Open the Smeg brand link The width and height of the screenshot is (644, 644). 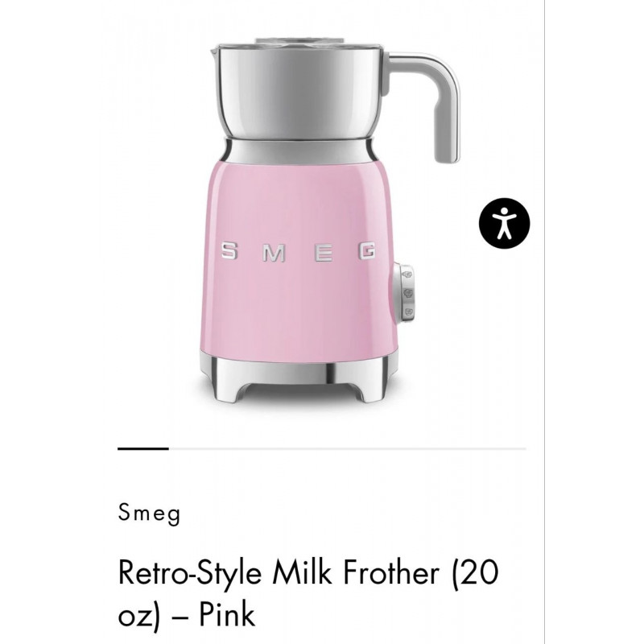pyautogui.click(x=149, y=514)
